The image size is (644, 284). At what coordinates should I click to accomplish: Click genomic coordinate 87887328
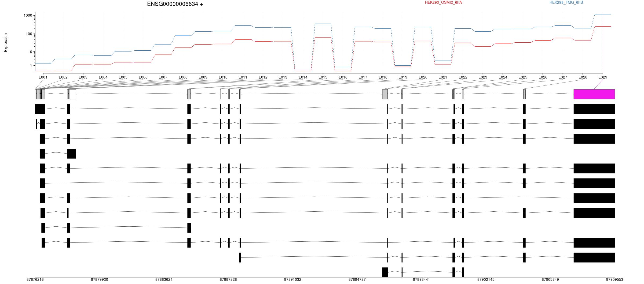click(228, 279)
